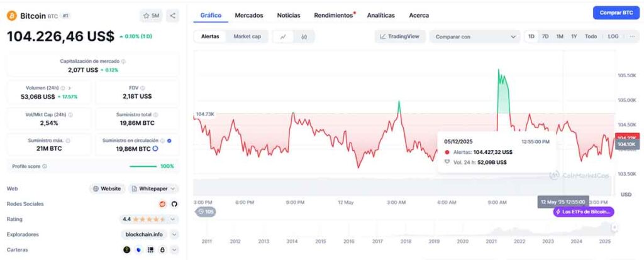Viewport: 644px width, 260px height.
Task: Switch to the Rendimientos tab
Action: (335, 15)
